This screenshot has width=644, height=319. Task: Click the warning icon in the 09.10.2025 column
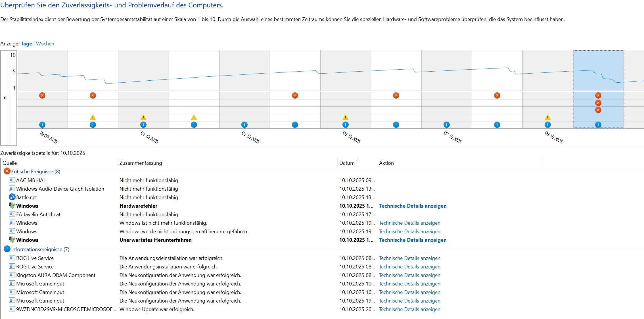[548, 117]
